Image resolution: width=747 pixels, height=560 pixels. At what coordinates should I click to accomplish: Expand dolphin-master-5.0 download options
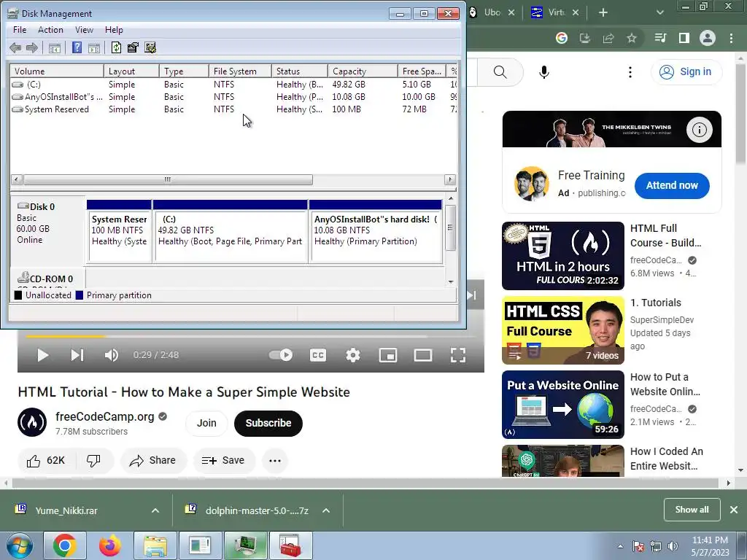coord(326,510)
